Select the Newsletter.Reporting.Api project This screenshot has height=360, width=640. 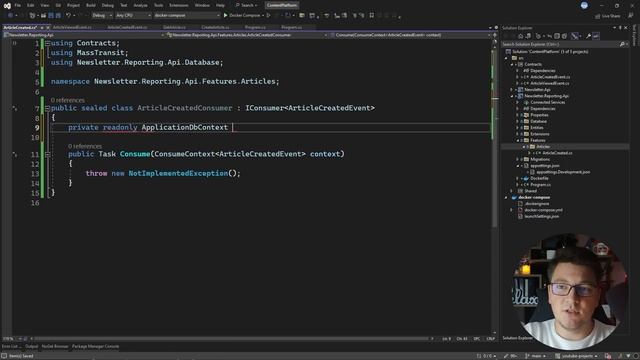coord(546,96)
